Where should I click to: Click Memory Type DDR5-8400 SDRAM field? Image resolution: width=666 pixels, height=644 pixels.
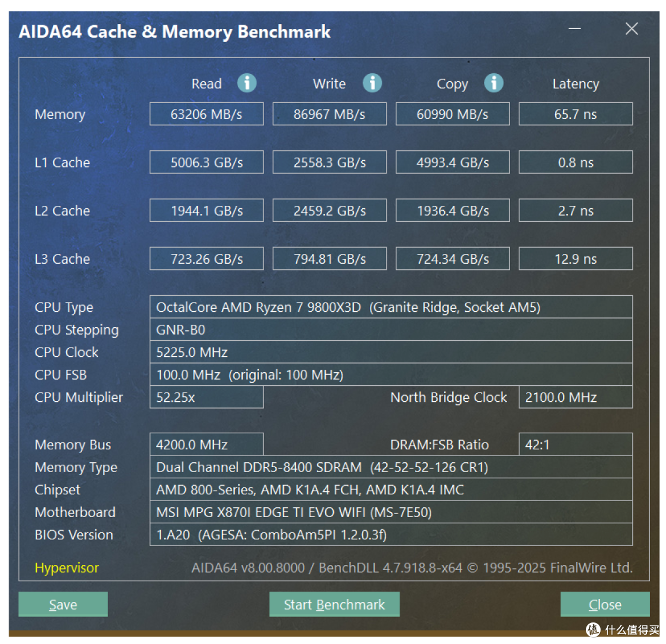(391, 467)
